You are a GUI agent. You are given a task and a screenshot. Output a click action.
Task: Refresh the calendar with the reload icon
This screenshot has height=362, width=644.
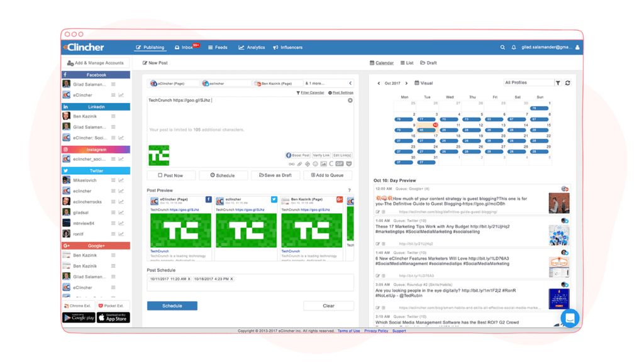click(x=568, y=83)
